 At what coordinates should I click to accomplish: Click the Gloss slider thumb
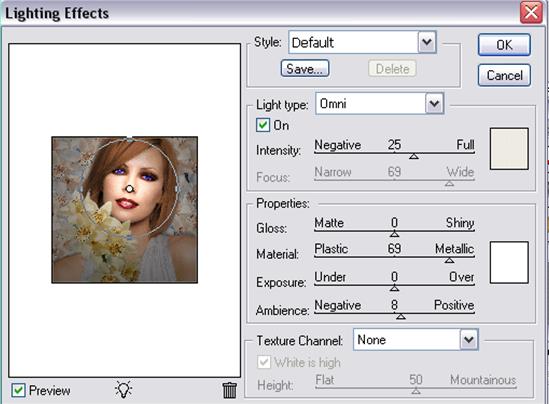pos(394,234)
